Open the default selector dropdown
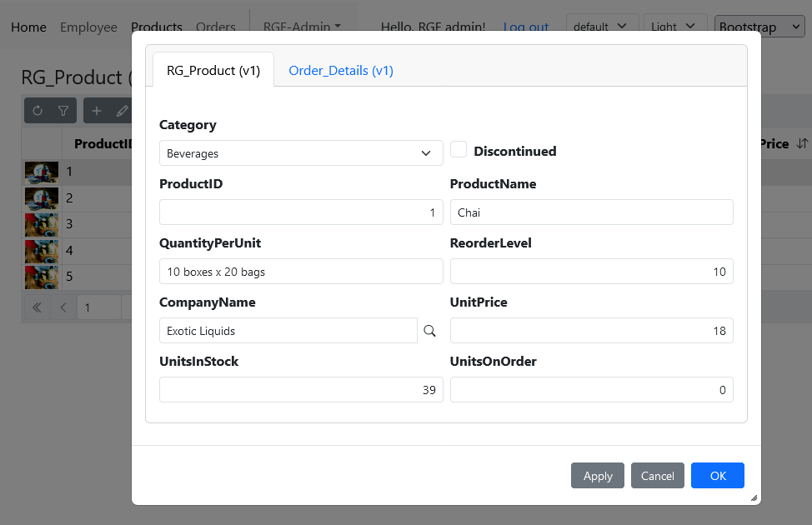 pos(602,27)
